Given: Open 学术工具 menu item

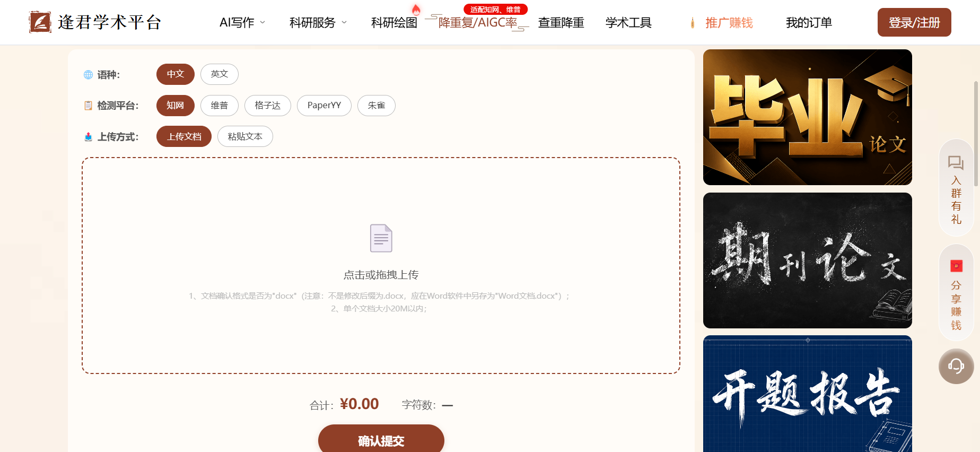Looking at the screenshot, I should 628,23.
